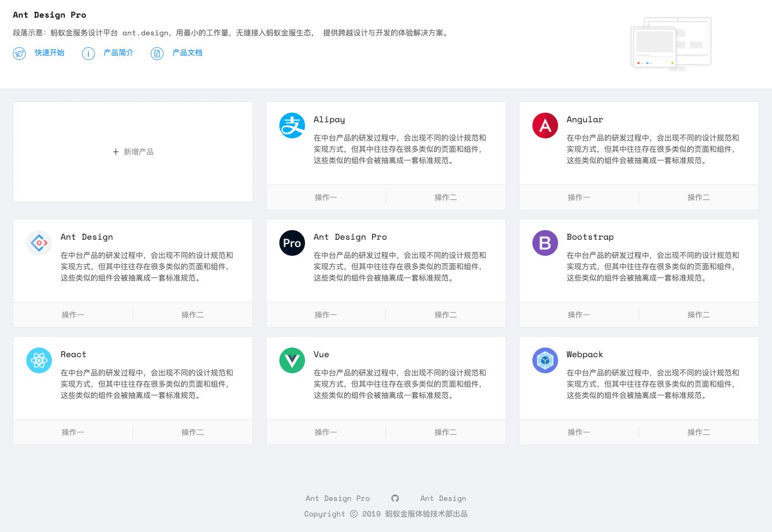Click the Angular logo icon
The height and width of the screenshot is (532, 772).
click(x=545, y=125)
